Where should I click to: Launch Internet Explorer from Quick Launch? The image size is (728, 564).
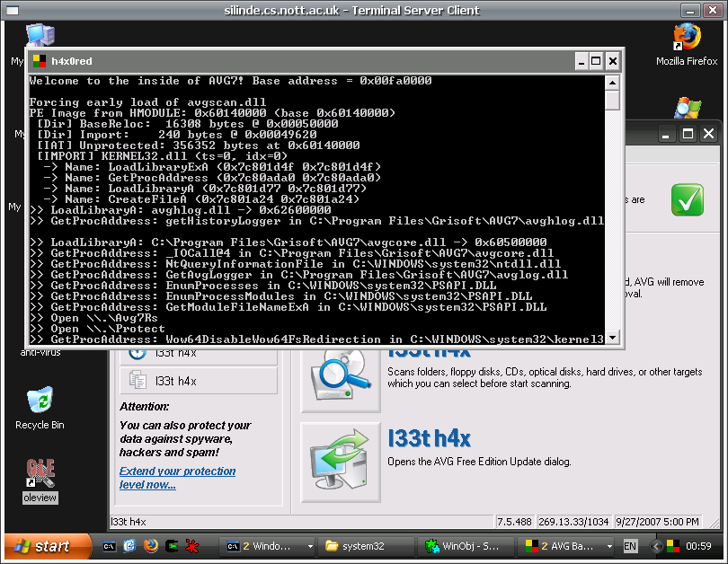[129, 546]
